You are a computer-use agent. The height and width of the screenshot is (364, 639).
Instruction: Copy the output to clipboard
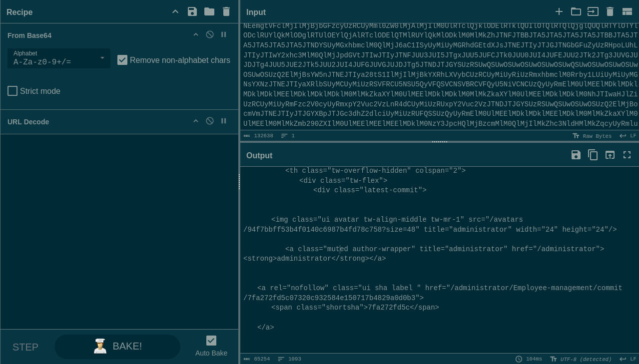[x=593, y=155]
